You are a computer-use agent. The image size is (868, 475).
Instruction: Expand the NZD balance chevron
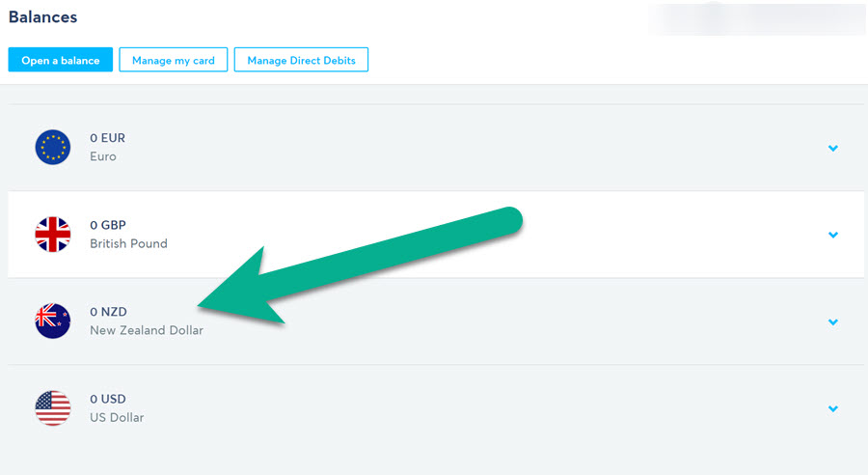[x=832, y=322]
